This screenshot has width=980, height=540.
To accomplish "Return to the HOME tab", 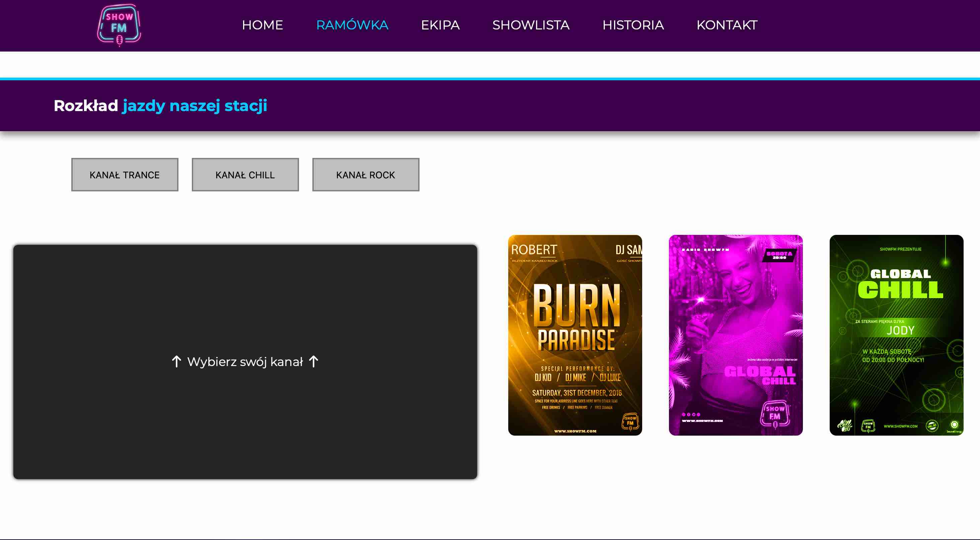I will pos(262,25).
